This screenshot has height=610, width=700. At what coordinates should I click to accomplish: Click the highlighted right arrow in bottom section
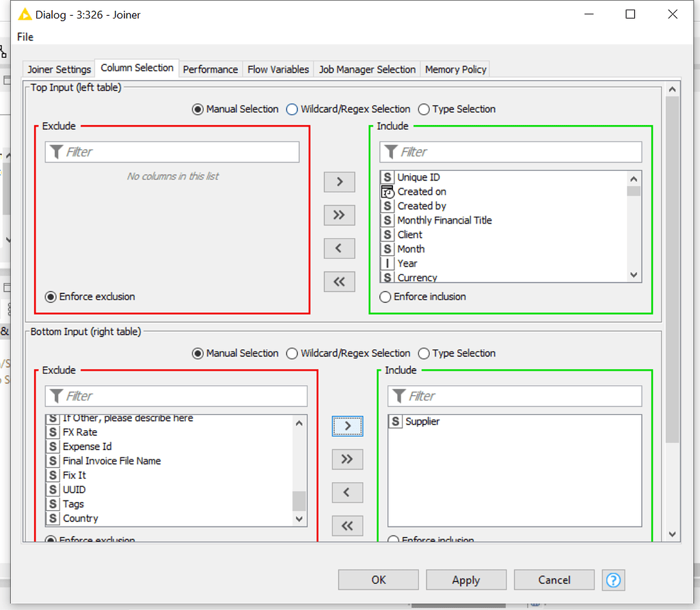(347, 425)
